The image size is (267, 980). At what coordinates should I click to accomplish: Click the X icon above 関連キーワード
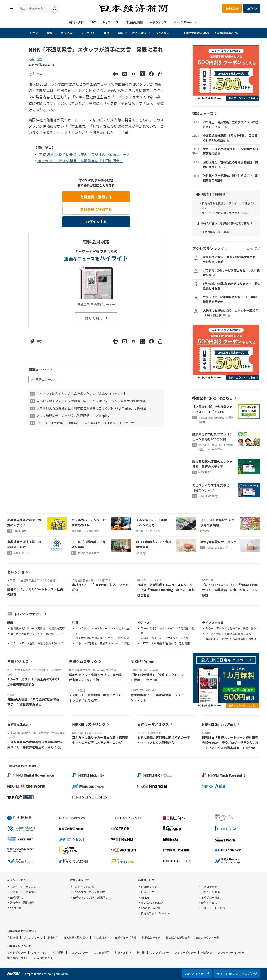[142, 341]
